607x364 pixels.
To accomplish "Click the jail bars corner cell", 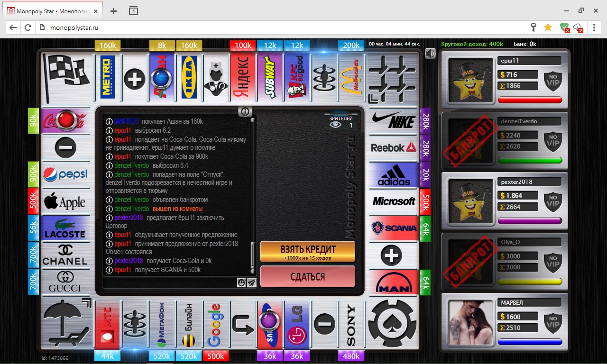I will (393, 78).
